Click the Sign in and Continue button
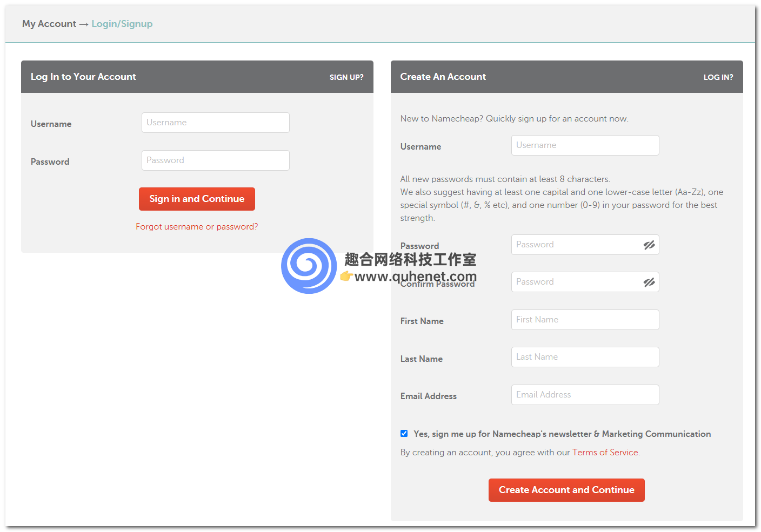This screenshot has height=532, width=761. click(x=197, y=199)
